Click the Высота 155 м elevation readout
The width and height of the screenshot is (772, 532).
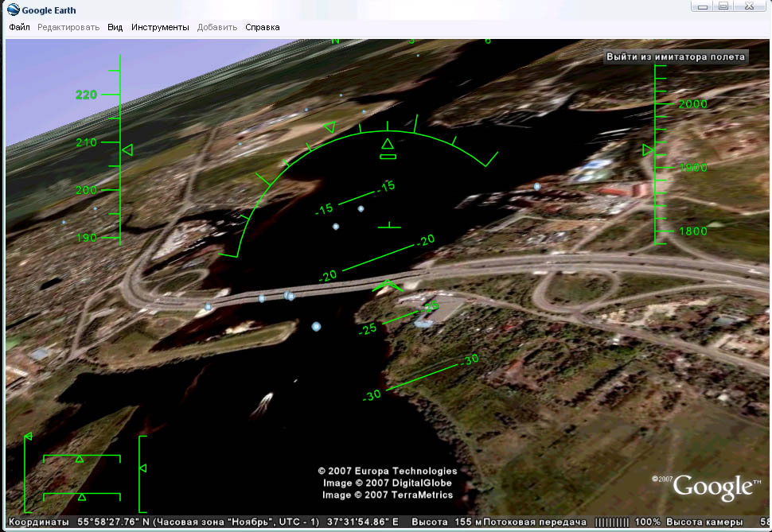point(446,522)
